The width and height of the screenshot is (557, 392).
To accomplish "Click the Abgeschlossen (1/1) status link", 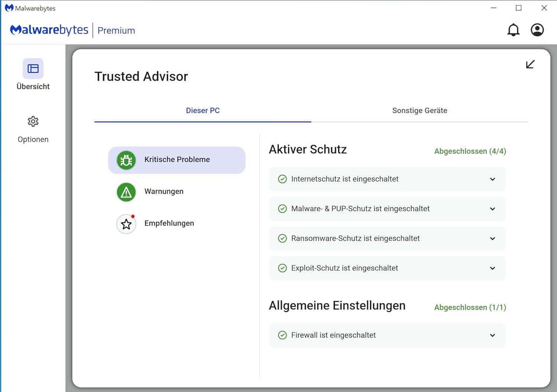I will pyautogui.click(x=470, y=307).
